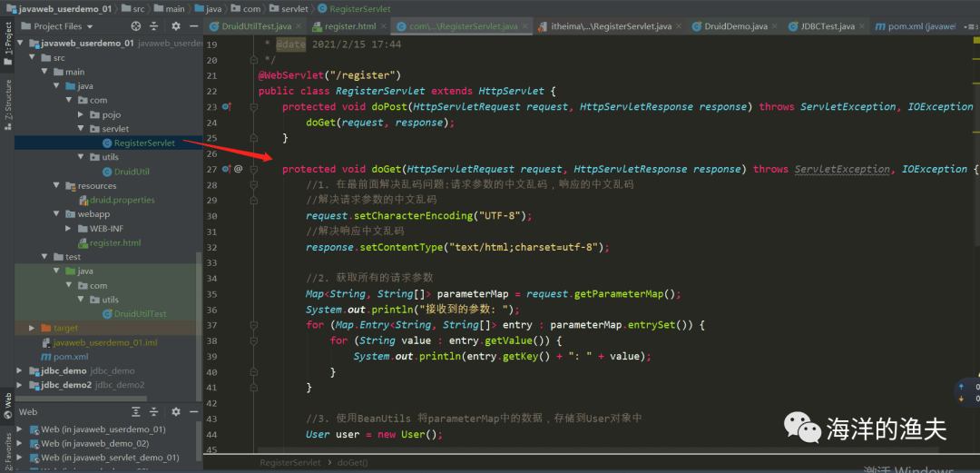Open the 1: Project side tool window

point(7,45)
